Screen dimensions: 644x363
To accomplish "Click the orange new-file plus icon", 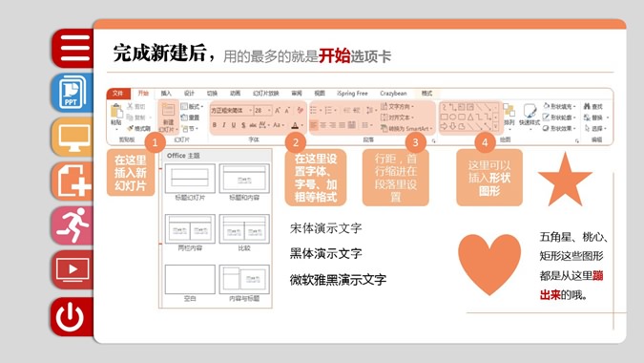I will click(73, 181).
